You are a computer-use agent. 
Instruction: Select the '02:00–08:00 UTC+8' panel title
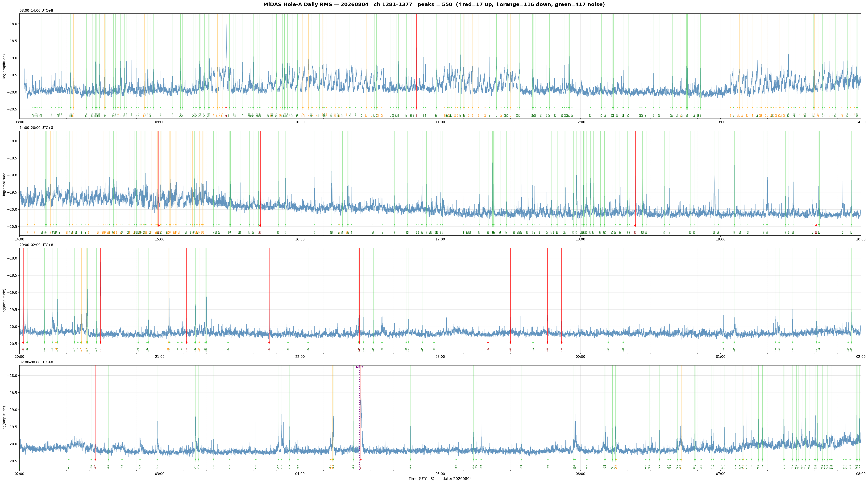(x=36, y=362)
